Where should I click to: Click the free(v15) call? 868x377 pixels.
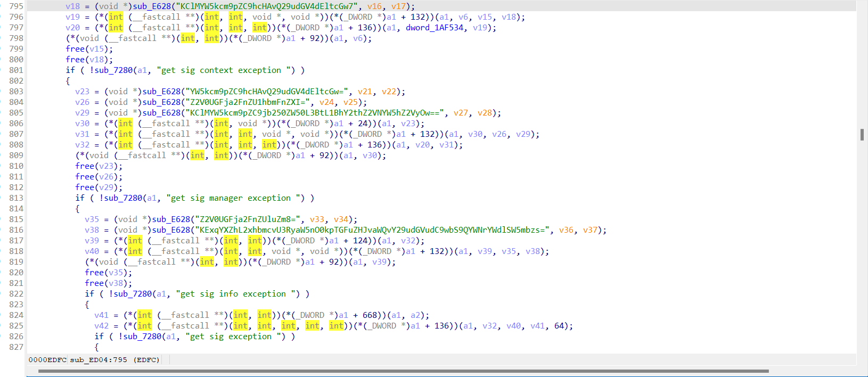tap(89, 49)
